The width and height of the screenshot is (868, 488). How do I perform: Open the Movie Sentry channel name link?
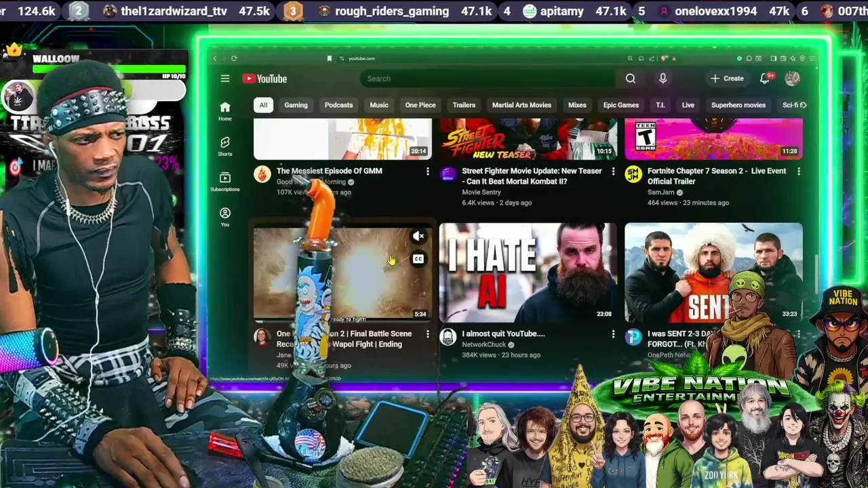coord(481,192)
